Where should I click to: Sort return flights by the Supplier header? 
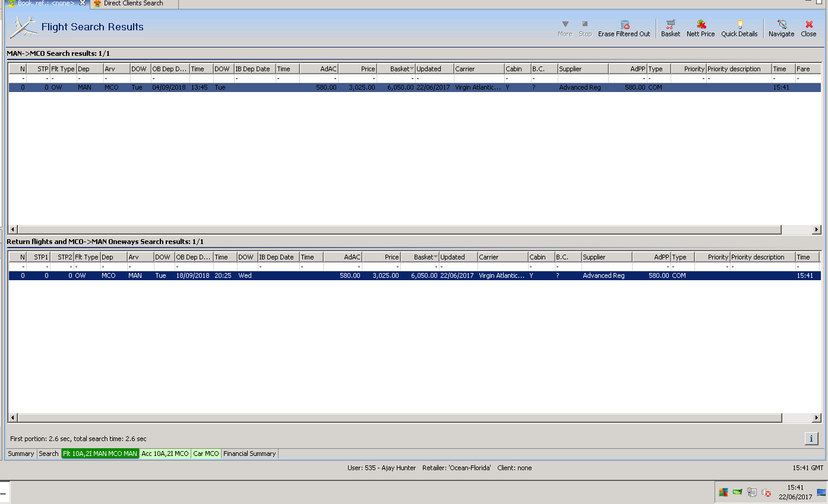[606, 257]
